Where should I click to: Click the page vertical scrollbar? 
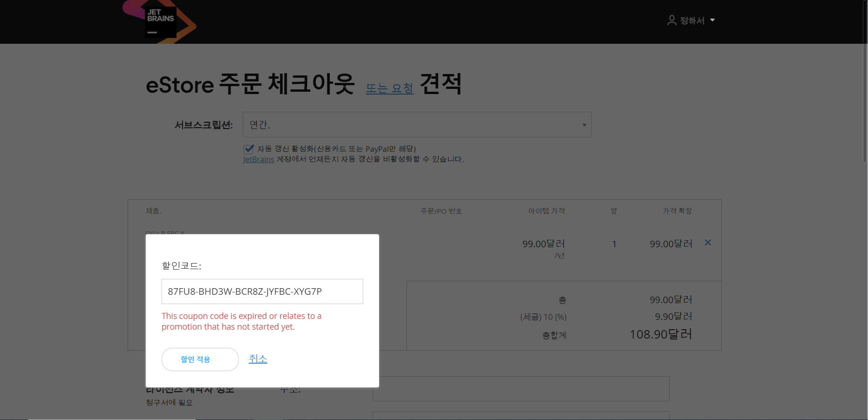pos(865,81)
